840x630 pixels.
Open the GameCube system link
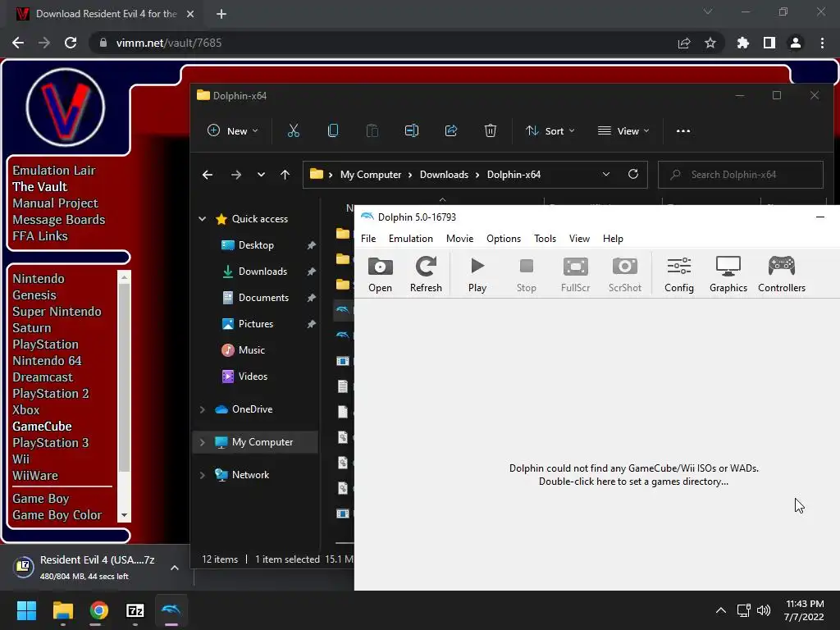pos(42,427)
